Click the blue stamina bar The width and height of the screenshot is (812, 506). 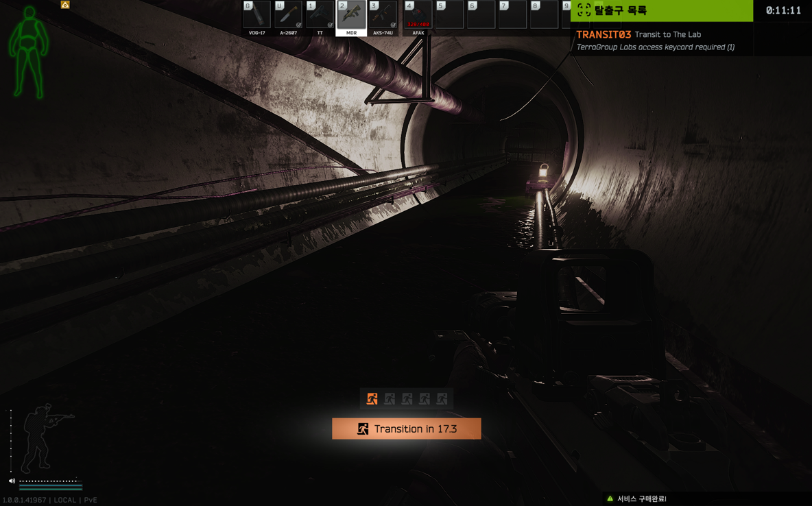(x=51, y=485)
